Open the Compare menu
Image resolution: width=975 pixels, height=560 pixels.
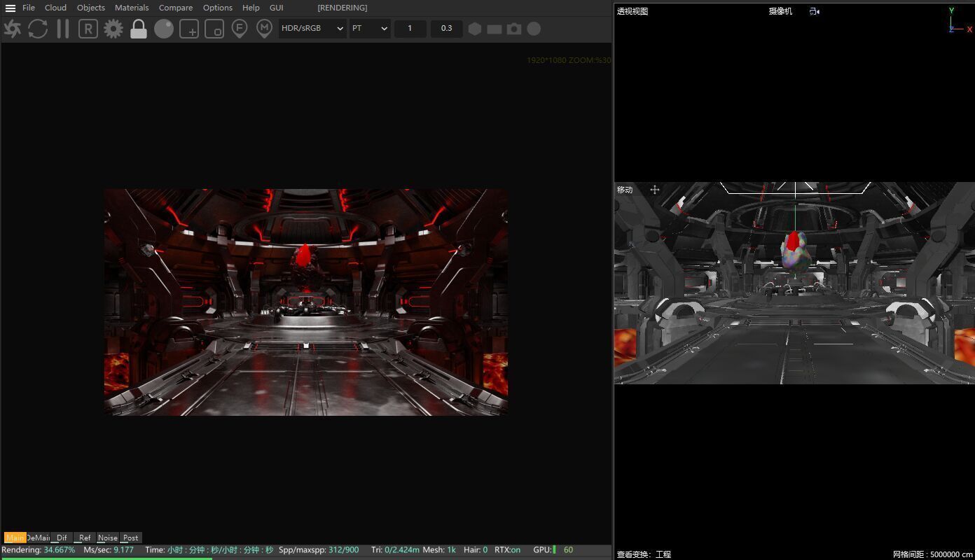point(176,8)
